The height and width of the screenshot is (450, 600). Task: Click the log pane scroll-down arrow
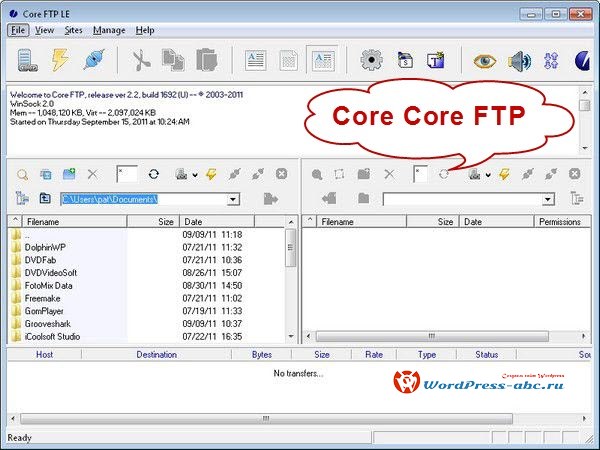[x=585, y=148]
